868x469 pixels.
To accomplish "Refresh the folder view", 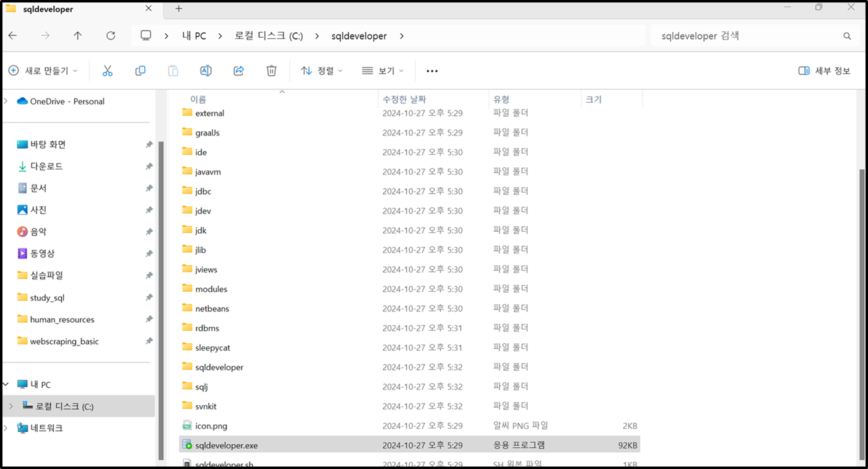I will (111, 36).
